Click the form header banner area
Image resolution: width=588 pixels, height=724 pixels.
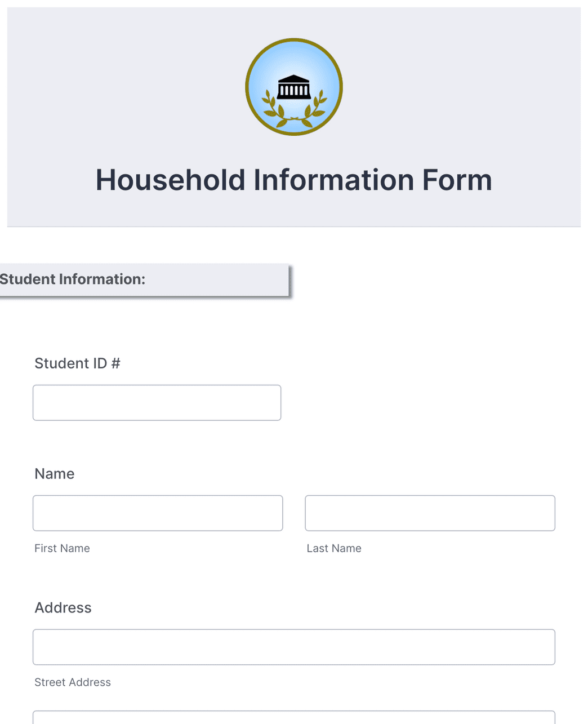[x=293, y=113]
